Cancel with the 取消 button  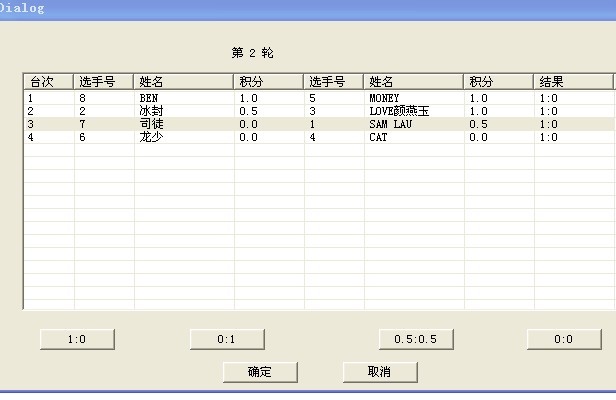[x=380, y=372]
